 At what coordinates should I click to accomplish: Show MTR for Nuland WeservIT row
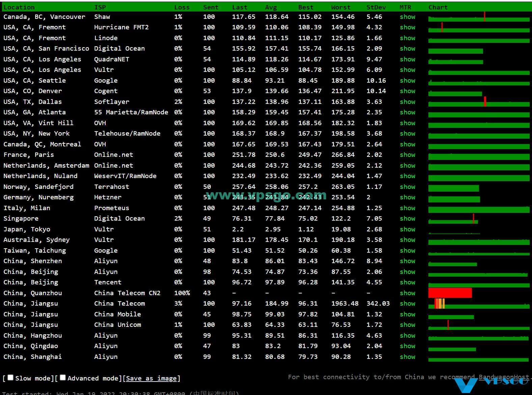408,176
